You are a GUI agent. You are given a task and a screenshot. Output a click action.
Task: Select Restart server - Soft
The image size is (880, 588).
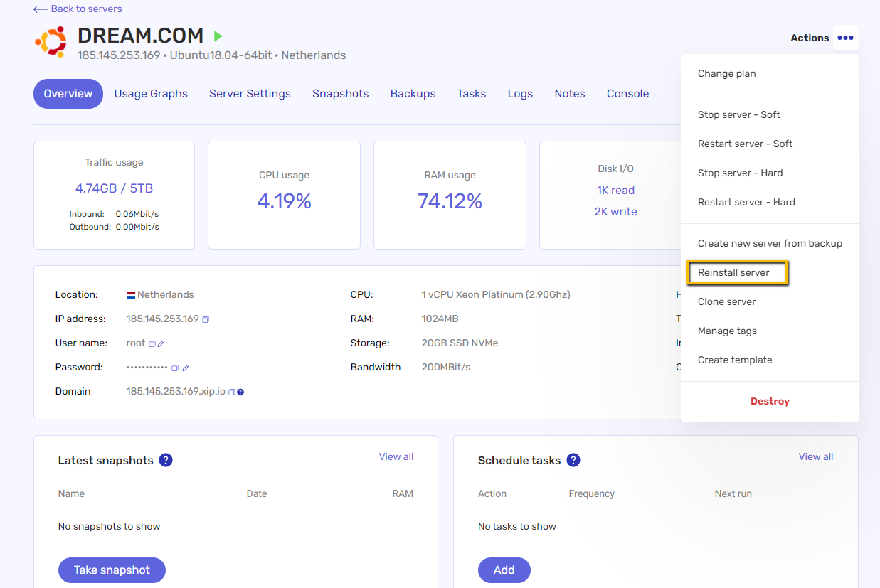770,144
